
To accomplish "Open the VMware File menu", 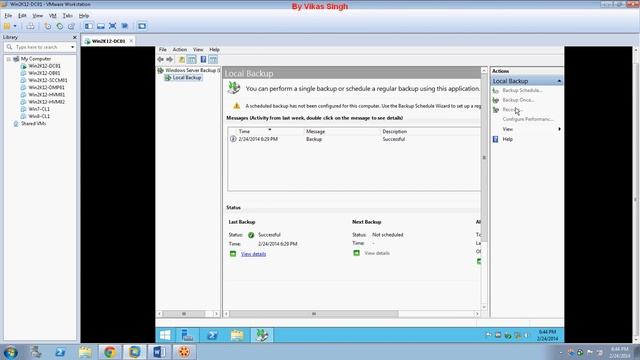I will 8,16.
